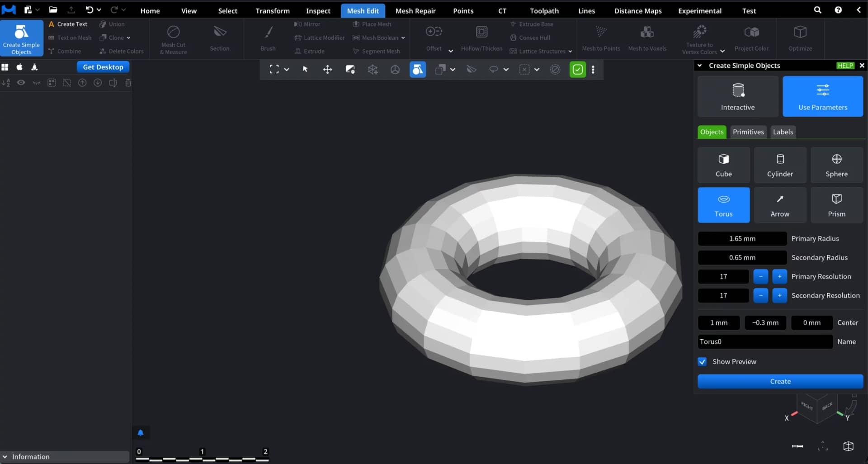
Task: Switch to the Primitives tab
Action: pos(748,132)
